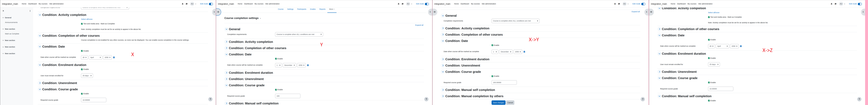Click Select all/none link in the X panel
Viewport: 868px width, 105px height.
coord(87,19)
